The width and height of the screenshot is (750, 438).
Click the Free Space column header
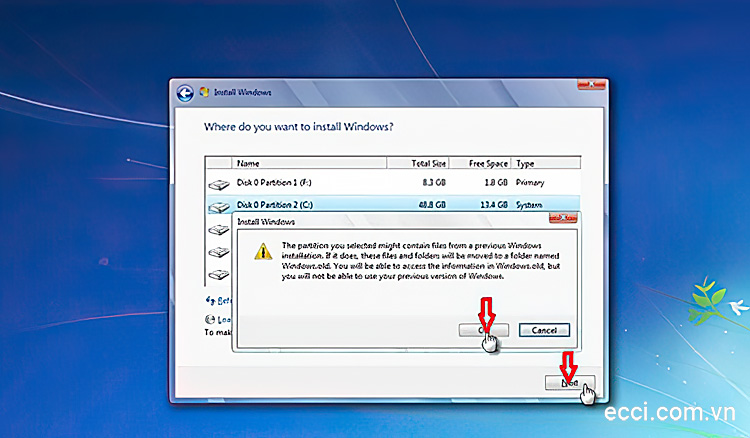[x=480, y=164]
